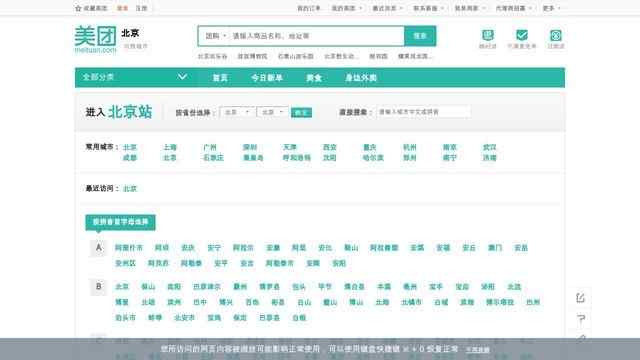Click the 切换城市 link under 北京
The image size is (640, 360).
(x=136, y=46)
